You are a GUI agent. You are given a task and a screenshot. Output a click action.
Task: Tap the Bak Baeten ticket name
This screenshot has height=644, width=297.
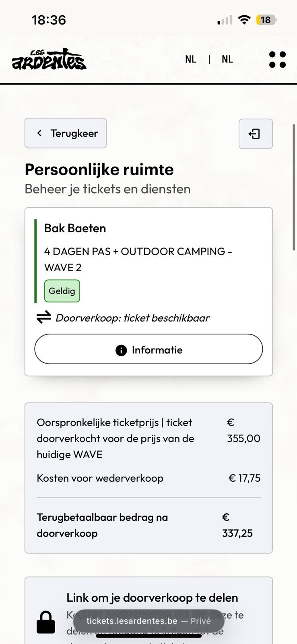(75, 228)
